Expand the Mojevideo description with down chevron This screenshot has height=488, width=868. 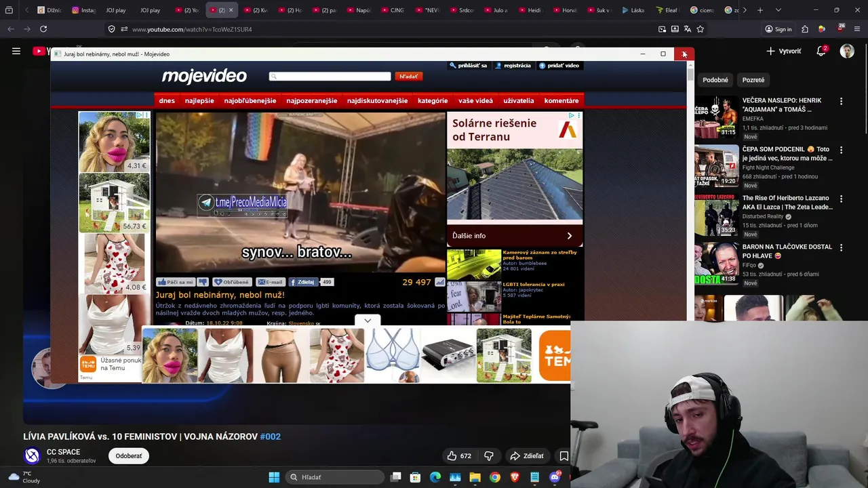click(368, 321)
